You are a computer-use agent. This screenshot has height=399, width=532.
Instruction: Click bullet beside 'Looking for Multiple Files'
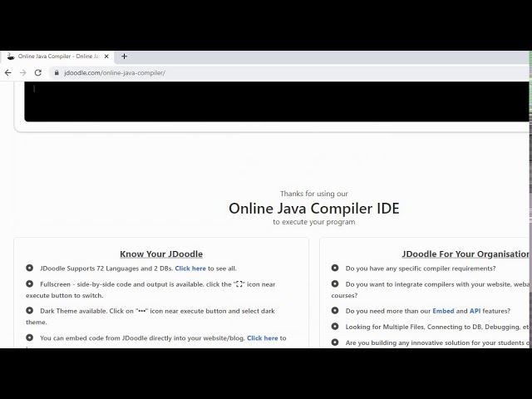pyautogui.click(x=335, y=327)
